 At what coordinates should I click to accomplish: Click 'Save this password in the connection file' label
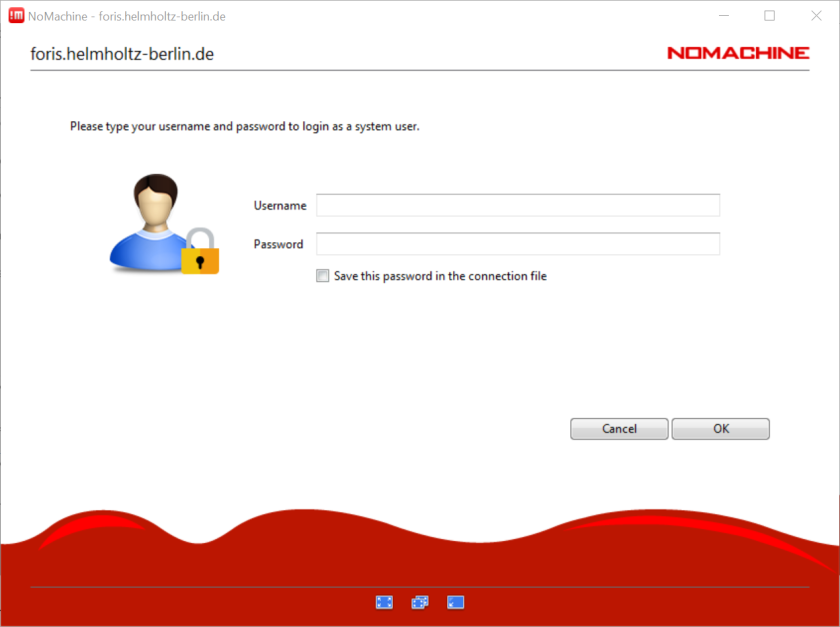[x=440, y=276]
